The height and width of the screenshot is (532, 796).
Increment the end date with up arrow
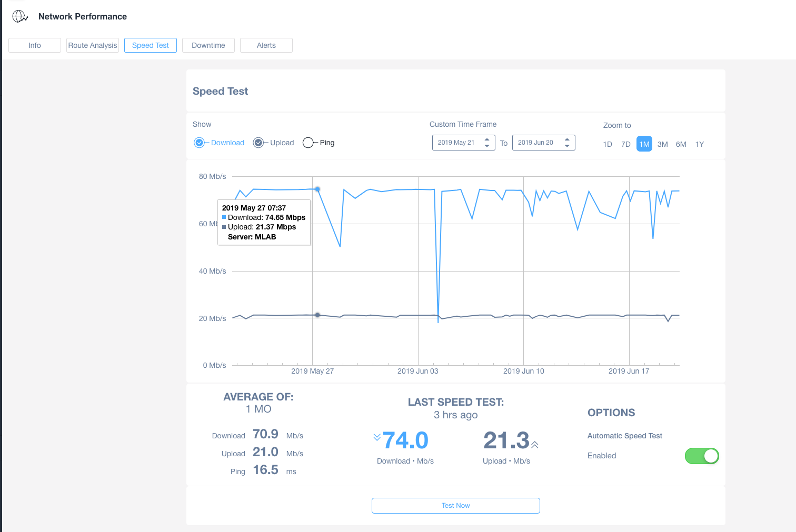click(x=567, y=139)
